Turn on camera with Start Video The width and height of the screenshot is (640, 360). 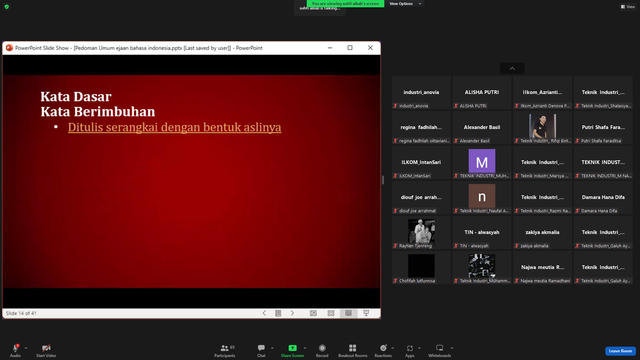pos(46,350)
